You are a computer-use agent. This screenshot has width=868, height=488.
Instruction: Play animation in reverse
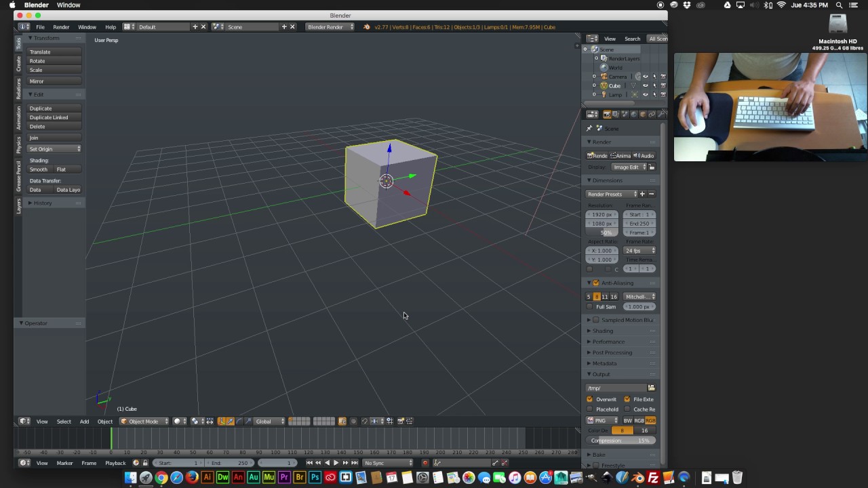tap(327, 463)
